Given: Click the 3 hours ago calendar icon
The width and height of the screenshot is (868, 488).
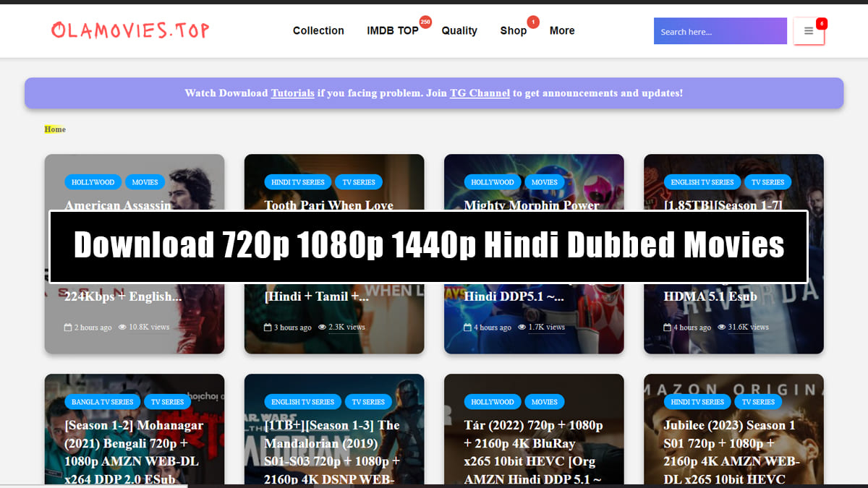Looking at the screenshot, I should (268, 328).
